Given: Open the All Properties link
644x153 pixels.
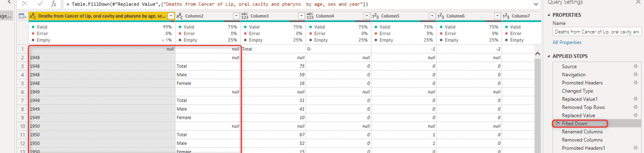Looking at the screenshot, I should [567, 42].
